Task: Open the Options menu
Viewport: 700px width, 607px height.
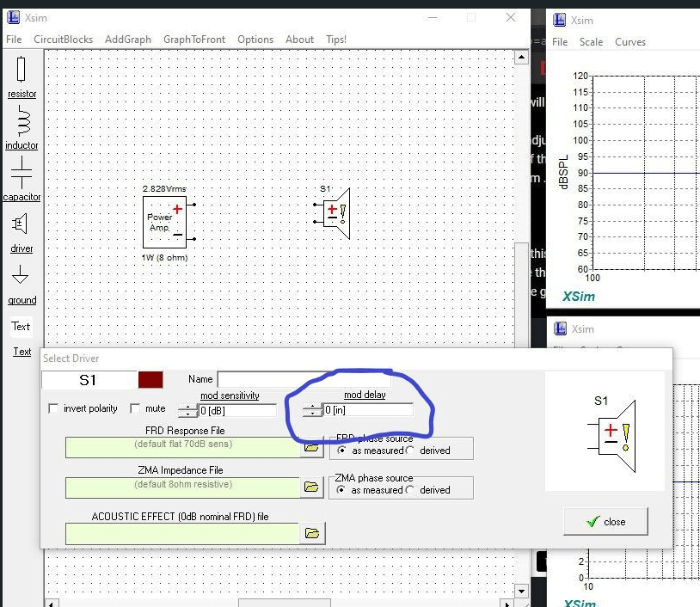Action: tap(255, 40)
